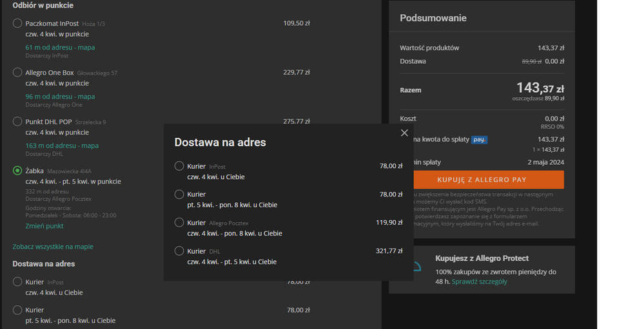Viewport: 644px width, 329px height.
Task: Select background Kurier InPost delivery radio
Action: pyautogui.click(x=17, y=281)
